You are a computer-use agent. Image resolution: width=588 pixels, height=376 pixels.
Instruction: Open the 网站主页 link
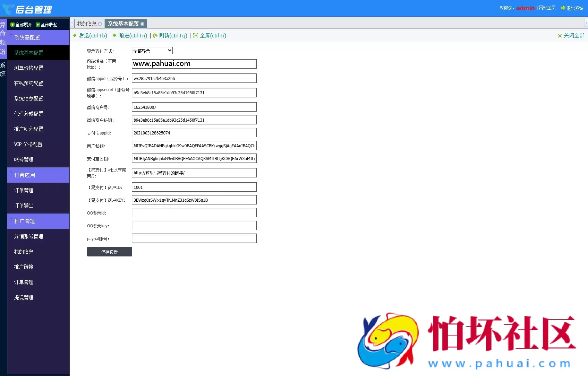(547, 8)
